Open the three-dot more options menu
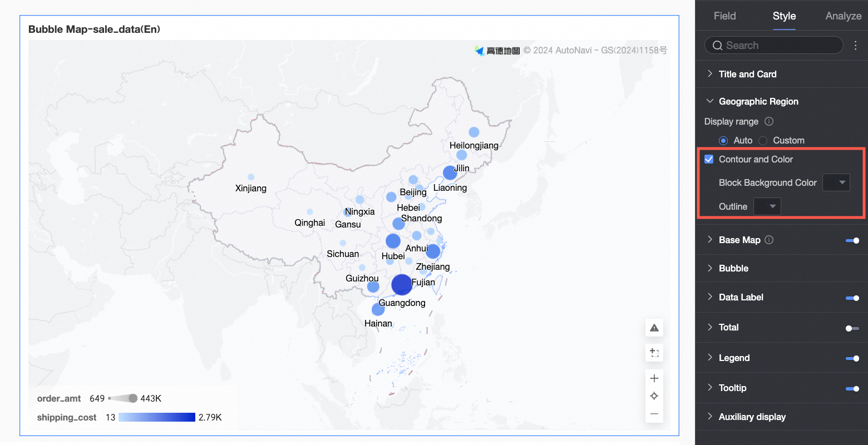Screen dimensions: 868x445 click(x=856, y=46)
